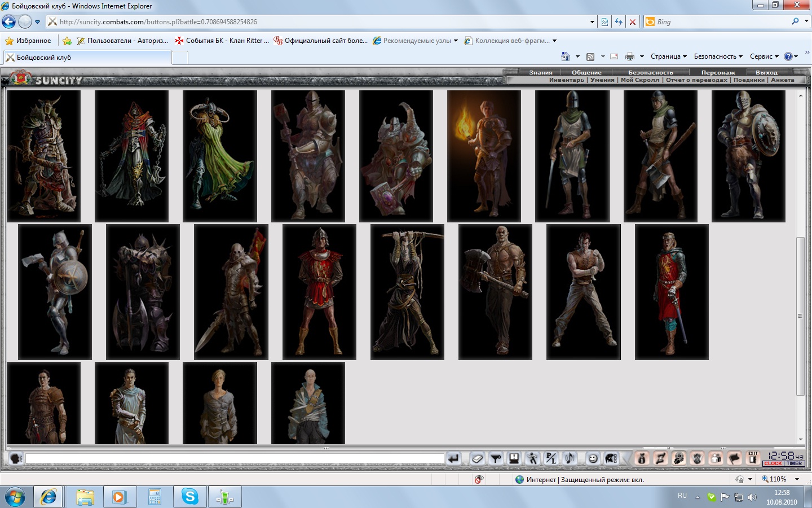The height and width of the screenshot is (508, 812).
Task: Open the Избранное favorites button
Action: [x=28, y=41]
